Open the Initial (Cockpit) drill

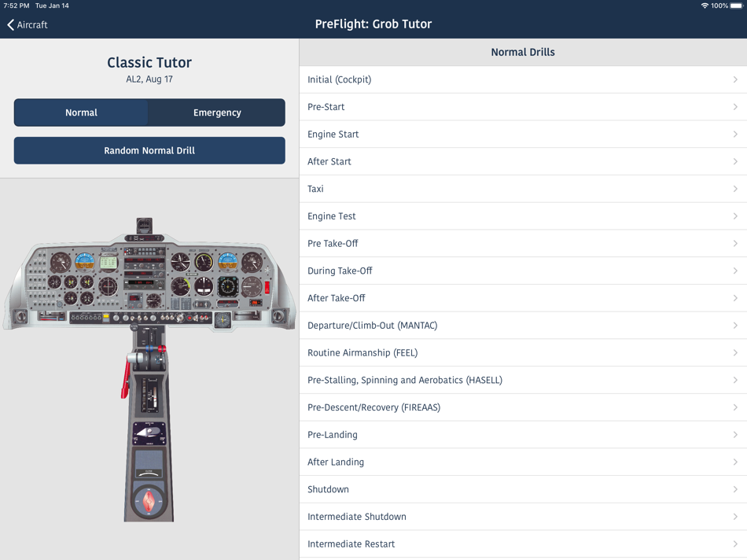(x=523, y=79)
